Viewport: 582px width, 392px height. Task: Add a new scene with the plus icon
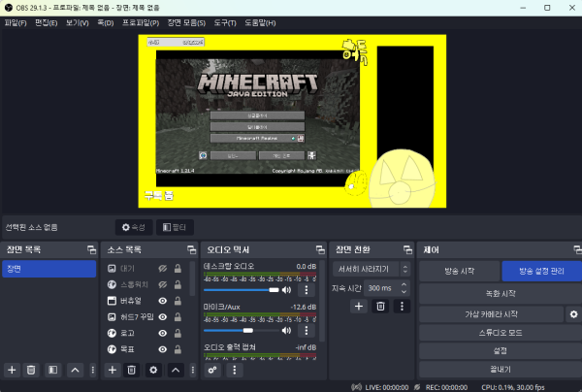[x=12, y=370]
